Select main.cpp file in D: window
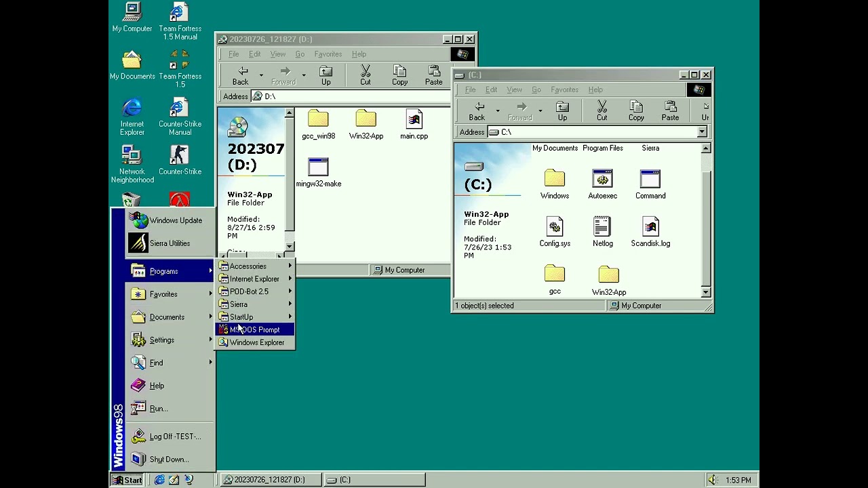Screen dimensions: 868x488 414,125
